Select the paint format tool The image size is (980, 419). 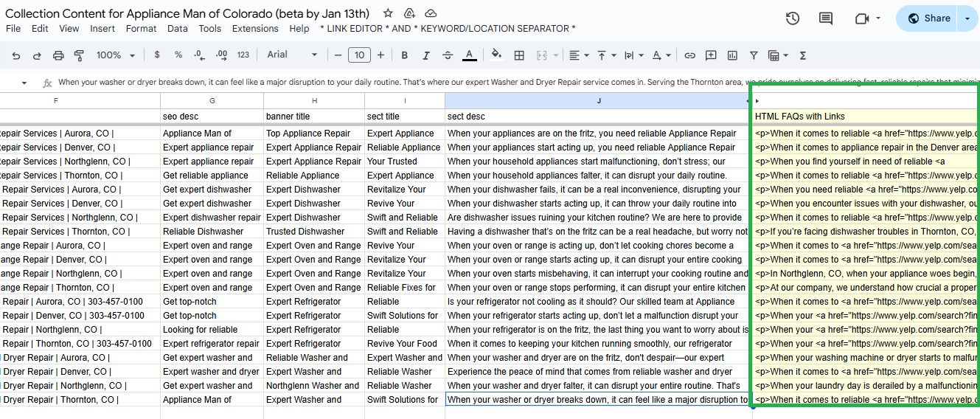80,55
